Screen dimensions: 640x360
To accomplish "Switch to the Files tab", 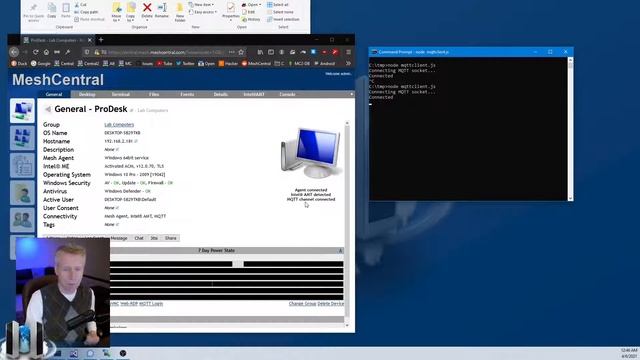I will pos(154,94).
